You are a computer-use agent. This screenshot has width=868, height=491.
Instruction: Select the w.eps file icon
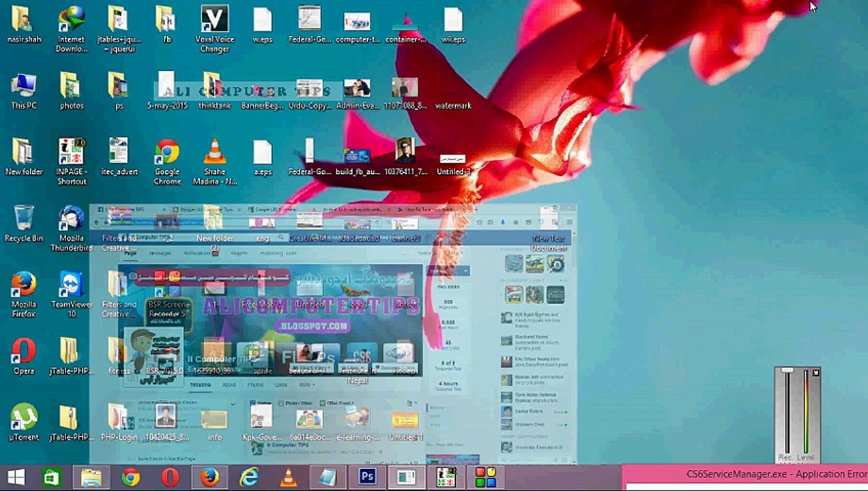pos(263,25)
